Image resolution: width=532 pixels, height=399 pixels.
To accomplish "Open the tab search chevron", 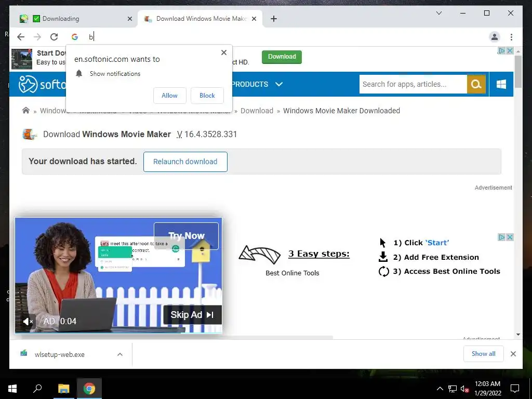I will tap(438, 13).
